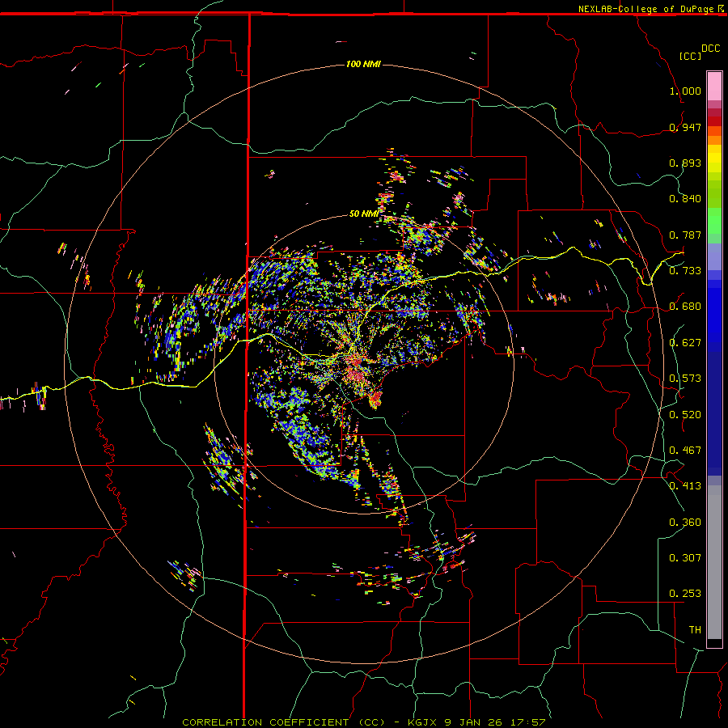
Task: Click the 0.360 scale value
Action: [685, 523]
